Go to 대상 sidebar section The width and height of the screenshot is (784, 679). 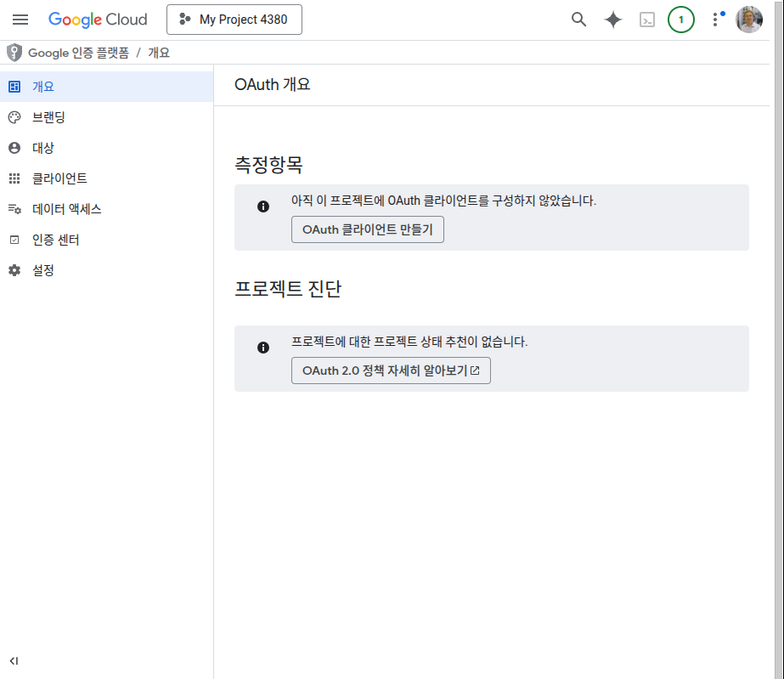(x=43, y=148)
